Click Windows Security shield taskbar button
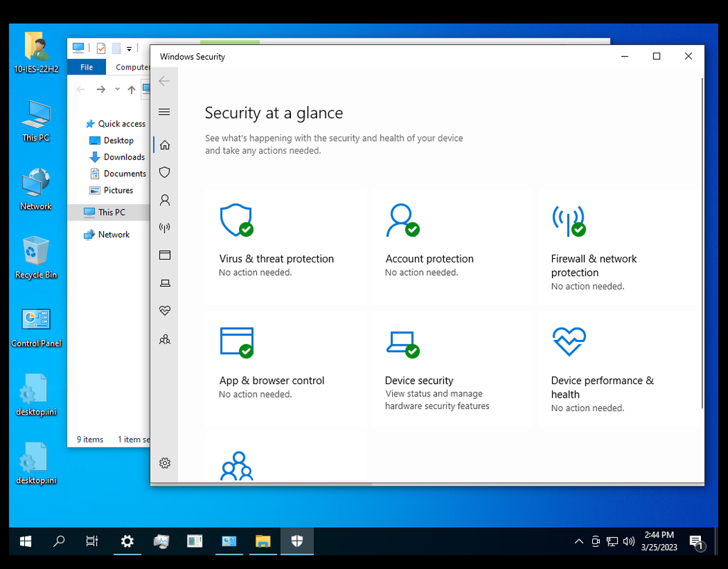Image resolution: width=728 pixels, height=569 pixels. [x=297, y=541]
